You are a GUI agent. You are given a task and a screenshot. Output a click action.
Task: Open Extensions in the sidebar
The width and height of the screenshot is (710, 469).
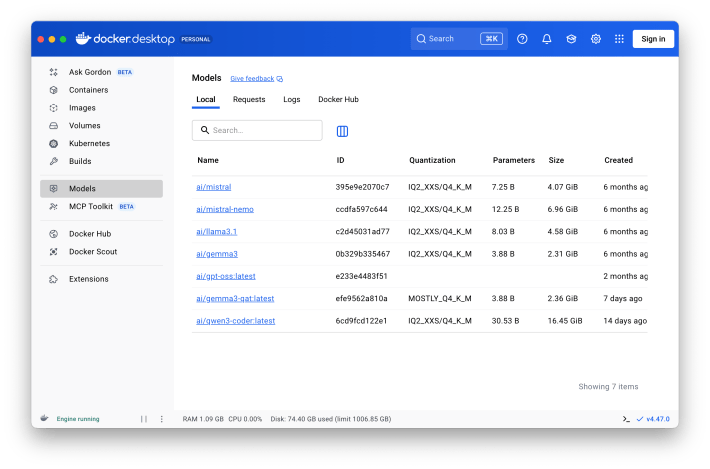101,279
